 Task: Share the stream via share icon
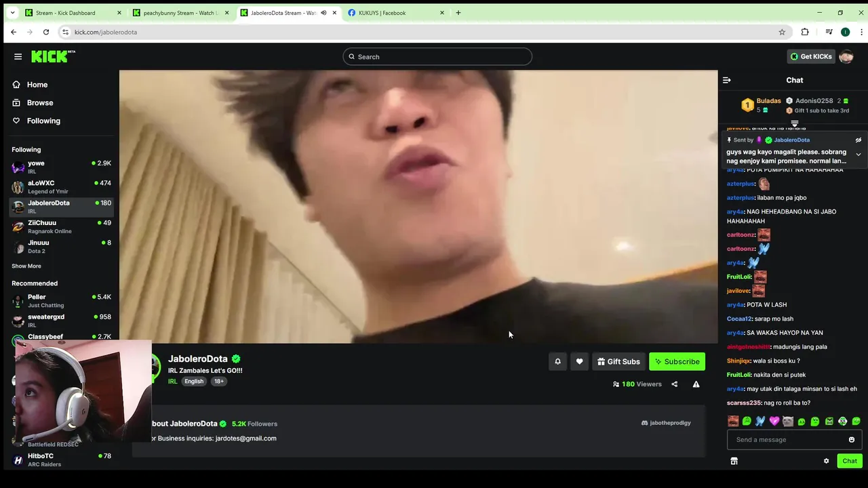point(674,384)
